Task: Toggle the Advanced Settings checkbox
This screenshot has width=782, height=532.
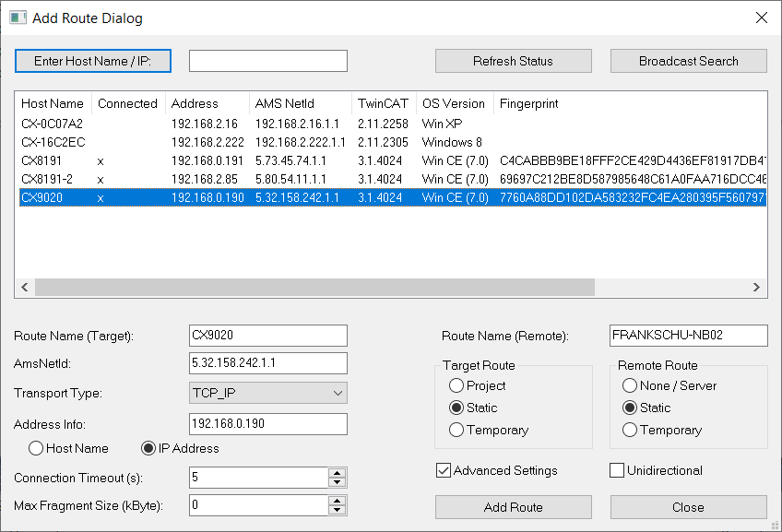Action: [444, 470]
